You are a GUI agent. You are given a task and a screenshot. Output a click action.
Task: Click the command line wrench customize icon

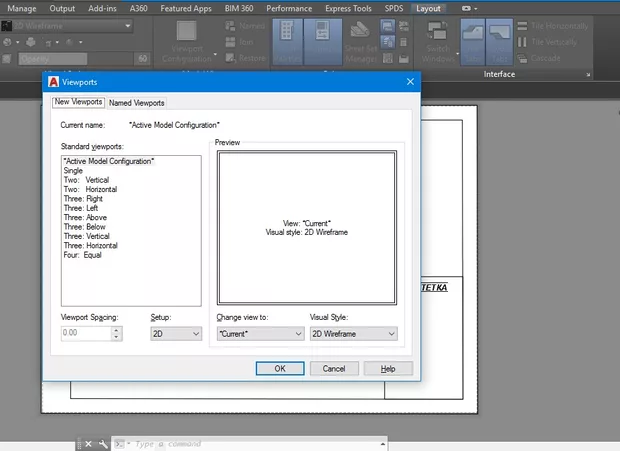tap(102, 443)
